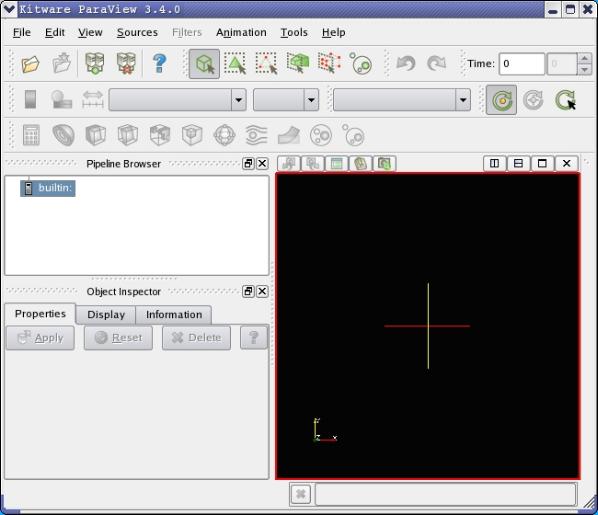Click the Open file folder icon
Screen dimensions: 598x515
pos(31,64)
